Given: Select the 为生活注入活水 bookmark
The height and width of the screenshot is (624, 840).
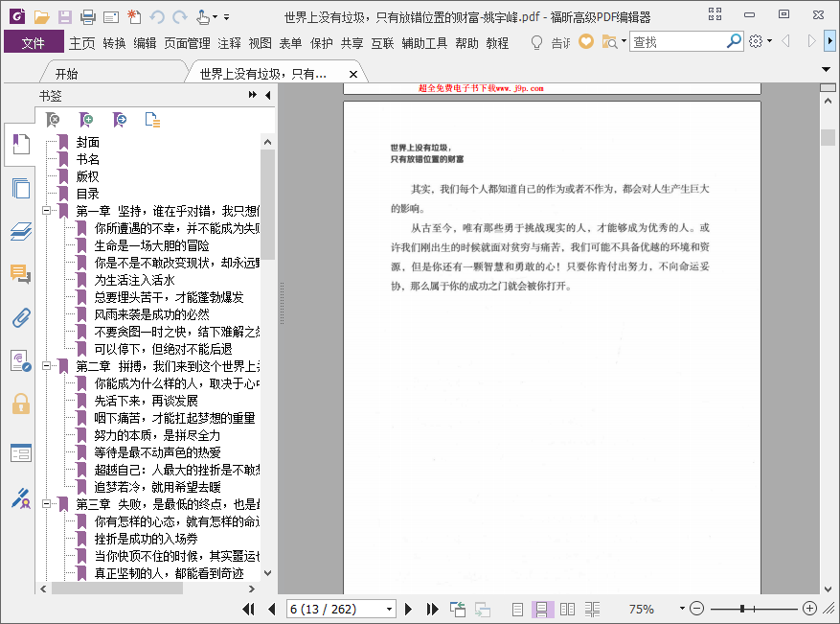Looking at the screenshot, I should pyautogui.click(x=134, y=280).
